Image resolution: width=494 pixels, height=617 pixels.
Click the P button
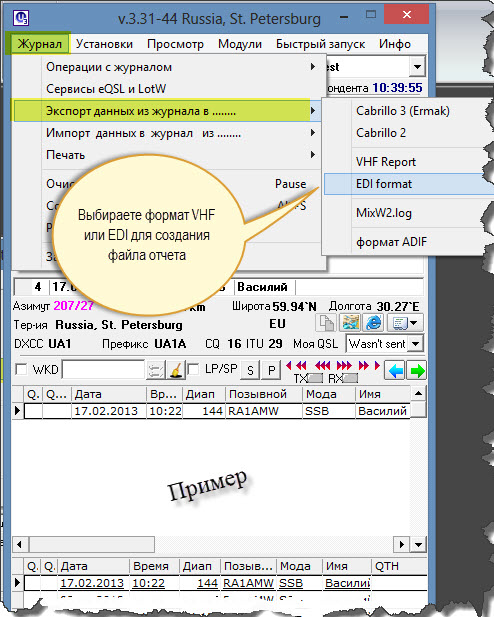pos(271,370)
